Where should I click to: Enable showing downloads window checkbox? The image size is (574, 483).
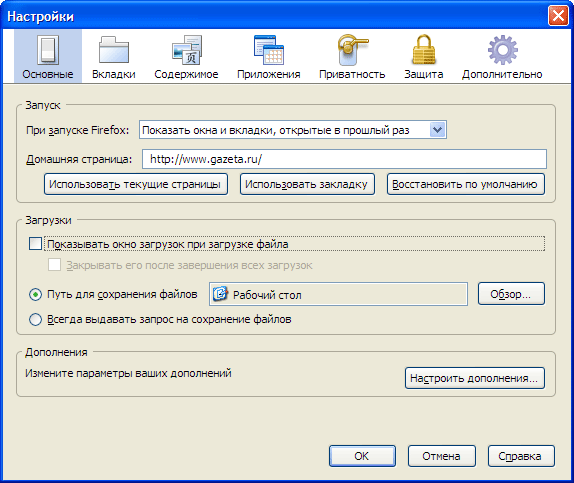click(x=35, y=244)
